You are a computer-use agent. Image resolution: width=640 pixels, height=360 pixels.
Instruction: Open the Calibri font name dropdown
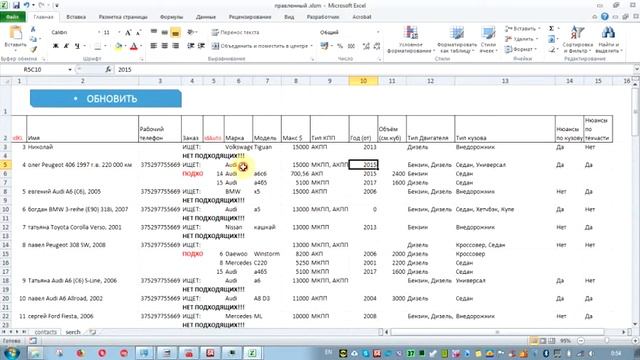click(x=99, y=32)
